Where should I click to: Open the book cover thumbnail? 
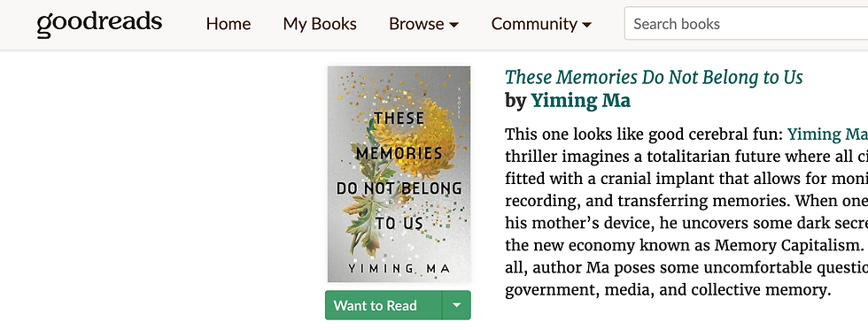[x=399, y=174]
